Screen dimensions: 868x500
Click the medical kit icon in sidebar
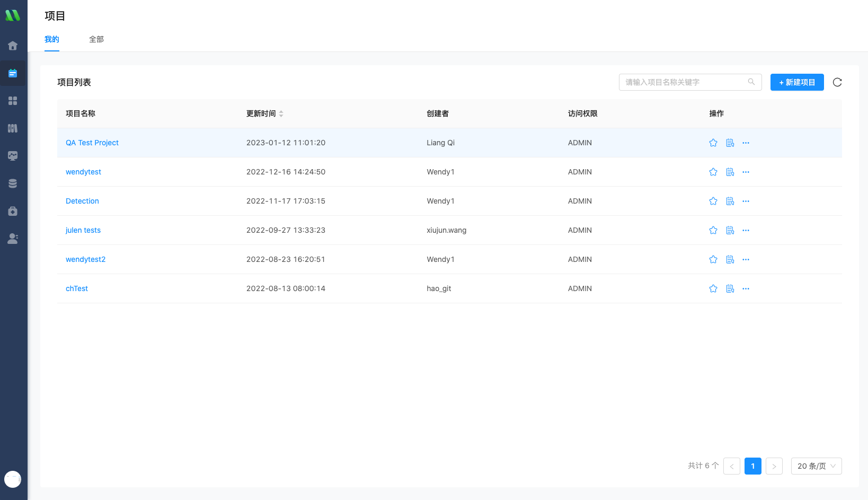coord(13,211)
